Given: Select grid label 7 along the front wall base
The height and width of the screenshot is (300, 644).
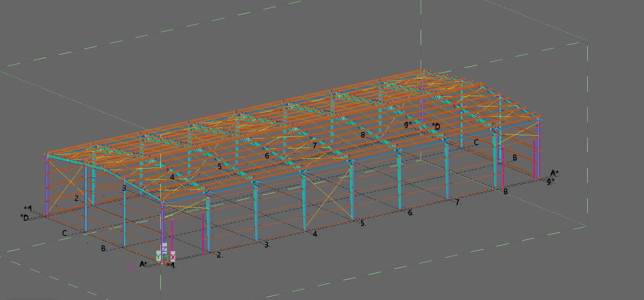Looking at the screenshot, I should pos(457,202).
